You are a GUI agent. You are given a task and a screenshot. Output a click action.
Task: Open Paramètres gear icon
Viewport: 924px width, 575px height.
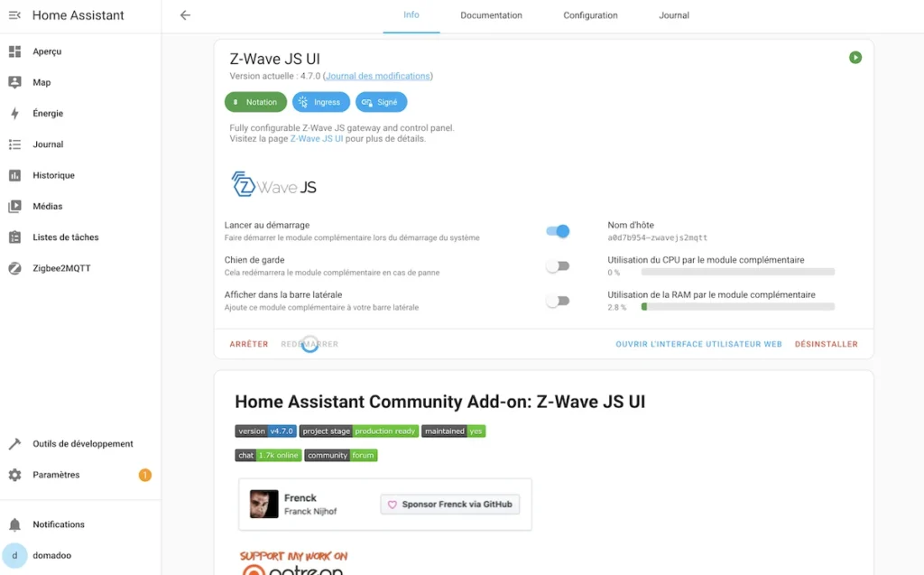pyautogui.click(x=14, y=475)
